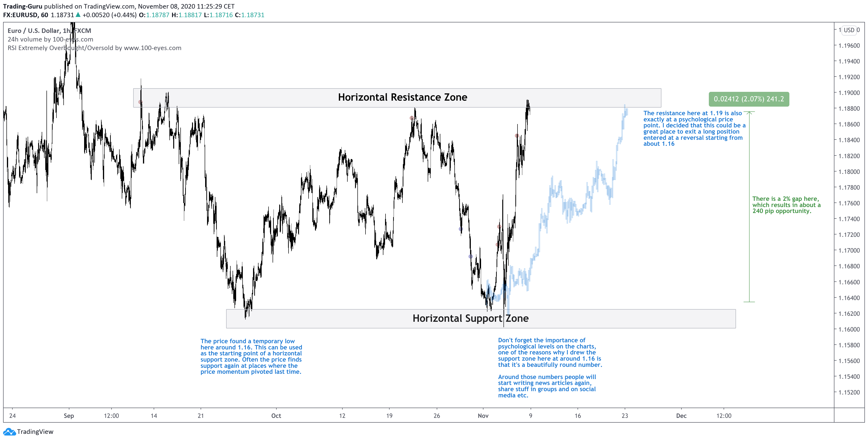Click the '14' date axis label
The image size is (868, 441).
(x=154, y=416)
